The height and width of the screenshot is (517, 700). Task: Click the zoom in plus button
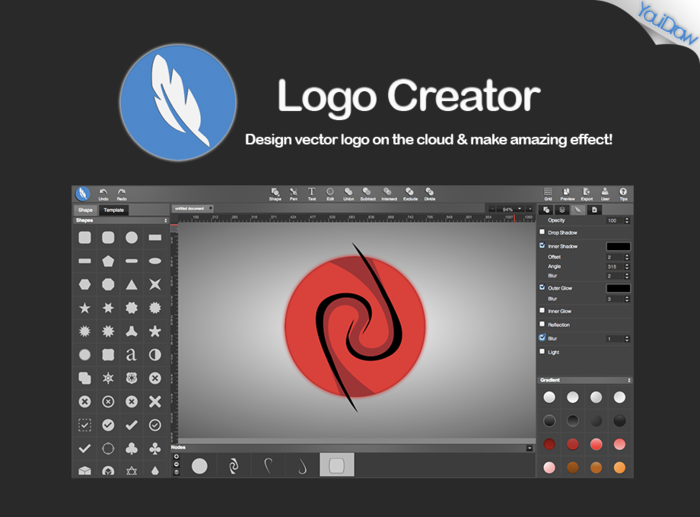point(529,209)
